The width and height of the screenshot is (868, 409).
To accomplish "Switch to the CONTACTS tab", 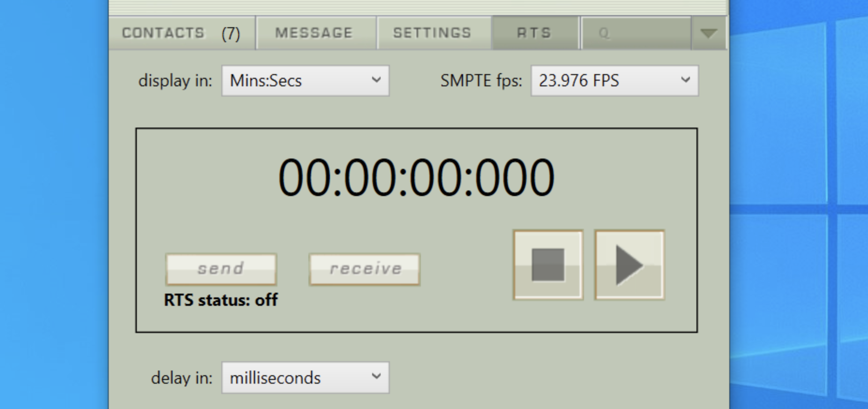I will tap(163, 33).
